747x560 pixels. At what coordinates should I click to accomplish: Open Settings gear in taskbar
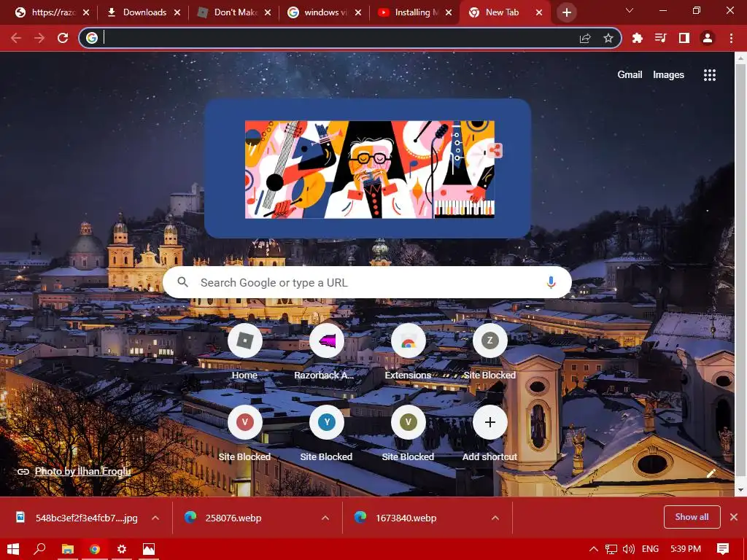pyautogui.click(x=122, y=549)
